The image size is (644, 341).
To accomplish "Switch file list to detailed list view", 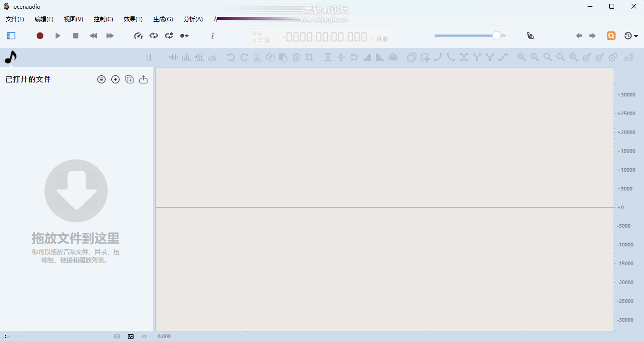I will [8, 336].
